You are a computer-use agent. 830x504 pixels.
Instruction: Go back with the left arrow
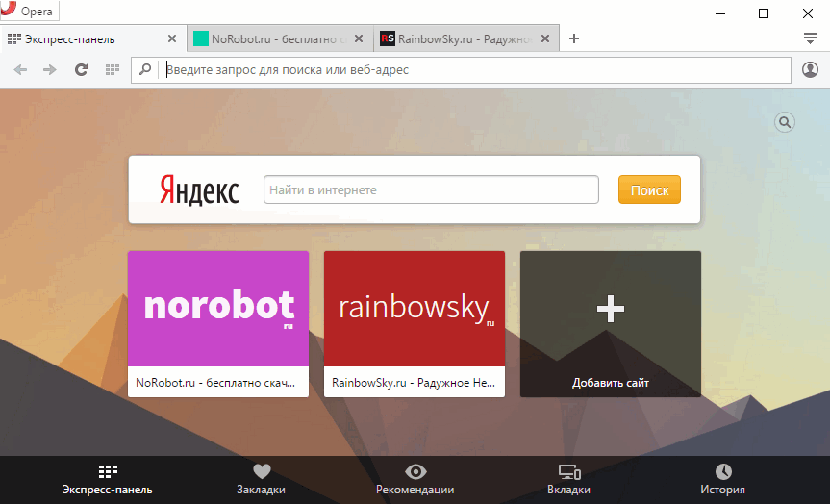pyautogui.click(x=20, y=70)
